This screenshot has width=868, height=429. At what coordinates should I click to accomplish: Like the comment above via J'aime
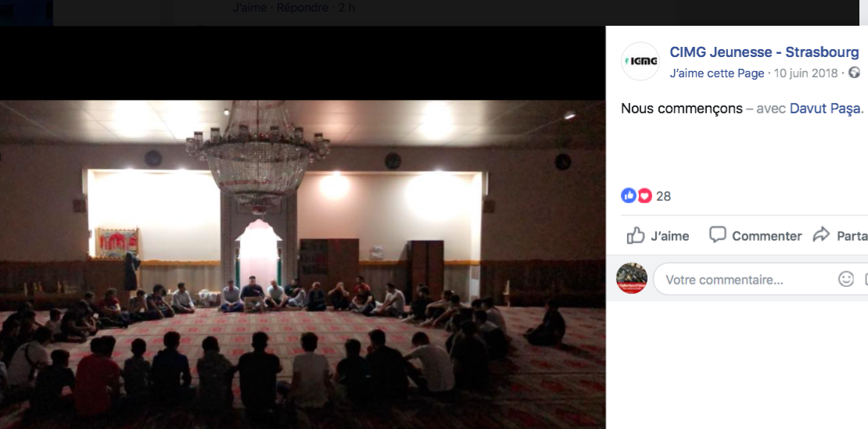[249, 8]
